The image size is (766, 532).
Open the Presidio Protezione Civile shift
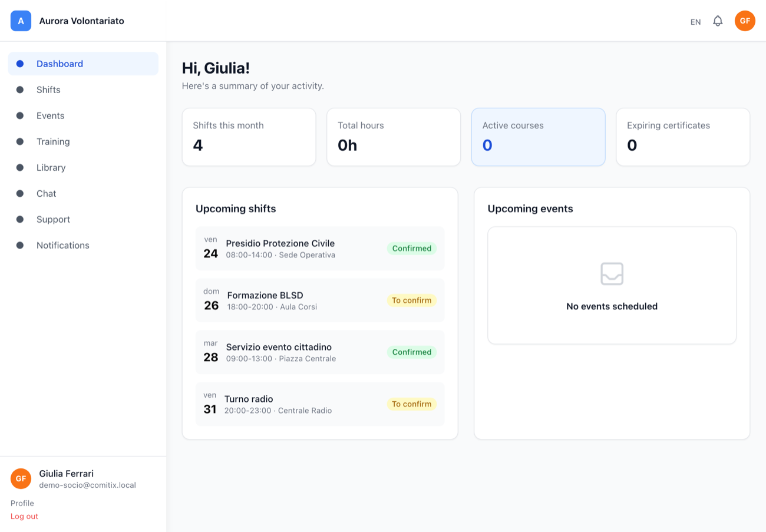point(320,249)
